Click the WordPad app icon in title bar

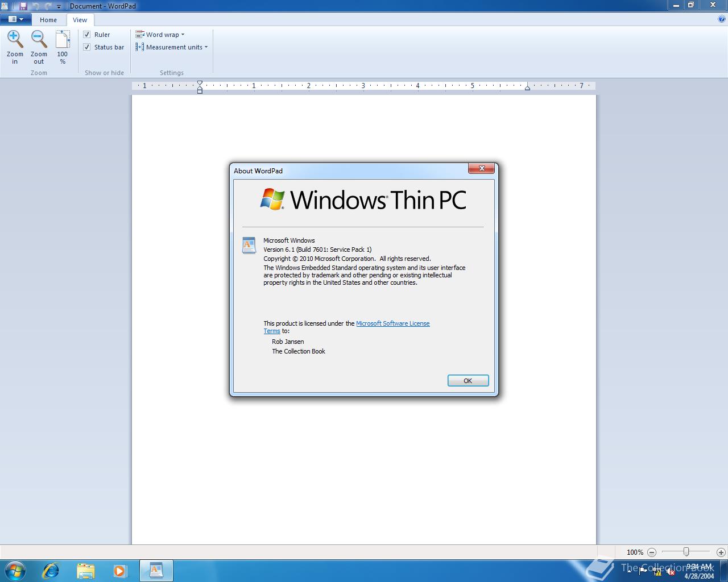click(5, 6)
